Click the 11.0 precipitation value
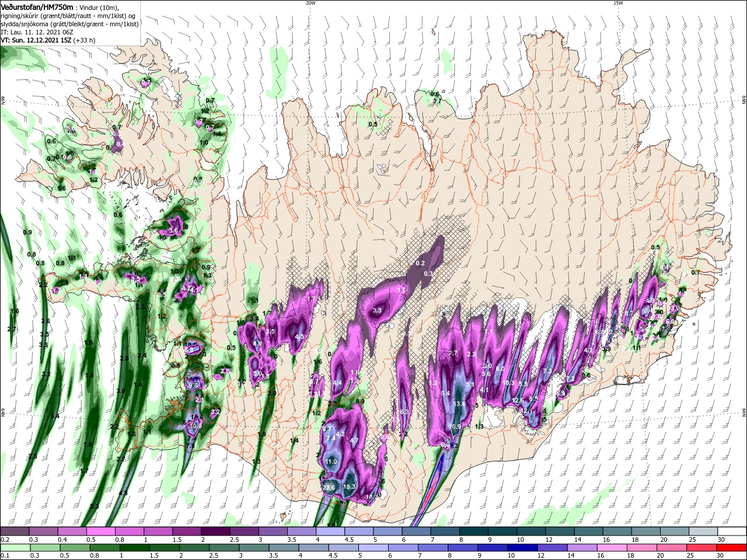Image resolution: width=747 pixels, height=560 pixels. pos(331,461)
